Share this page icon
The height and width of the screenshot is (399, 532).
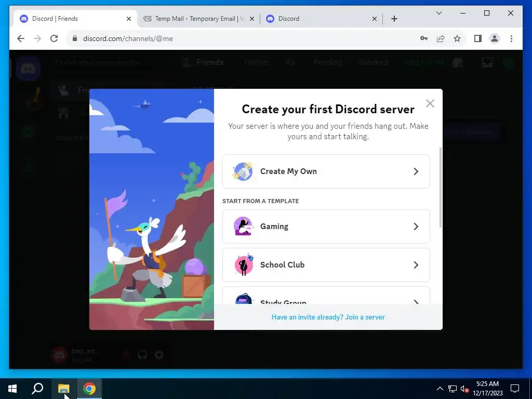pos(441,38)
